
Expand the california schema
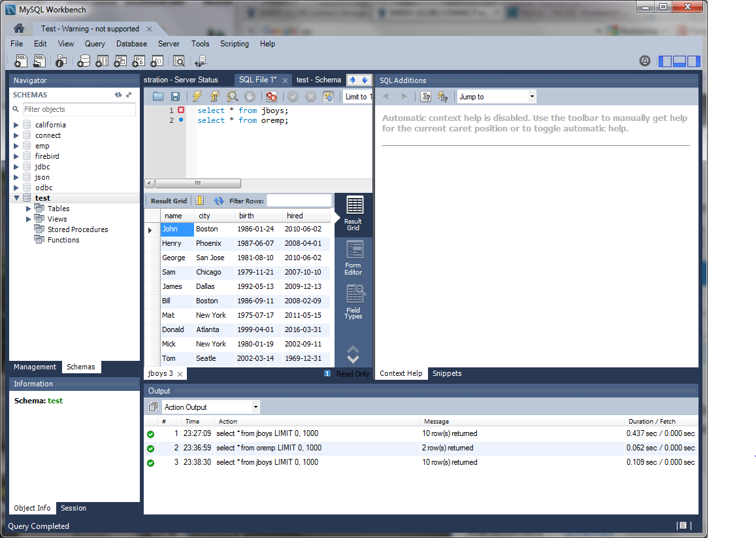click(16, 125)
